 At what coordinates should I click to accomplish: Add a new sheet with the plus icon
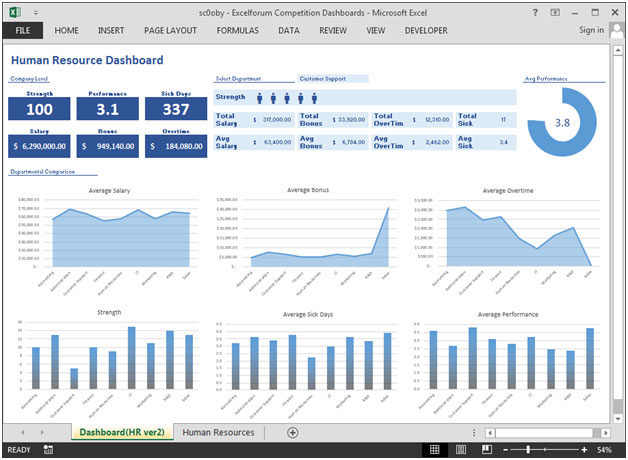click(293, 432)
